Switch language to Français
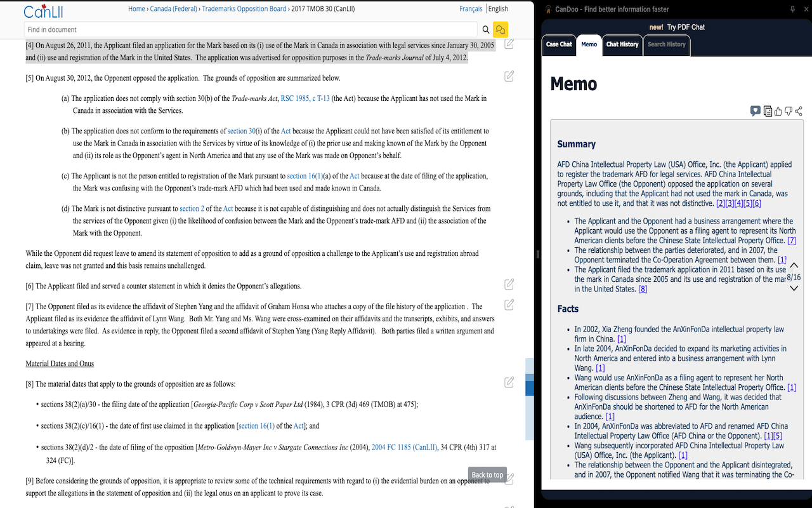 click(471, 9)
